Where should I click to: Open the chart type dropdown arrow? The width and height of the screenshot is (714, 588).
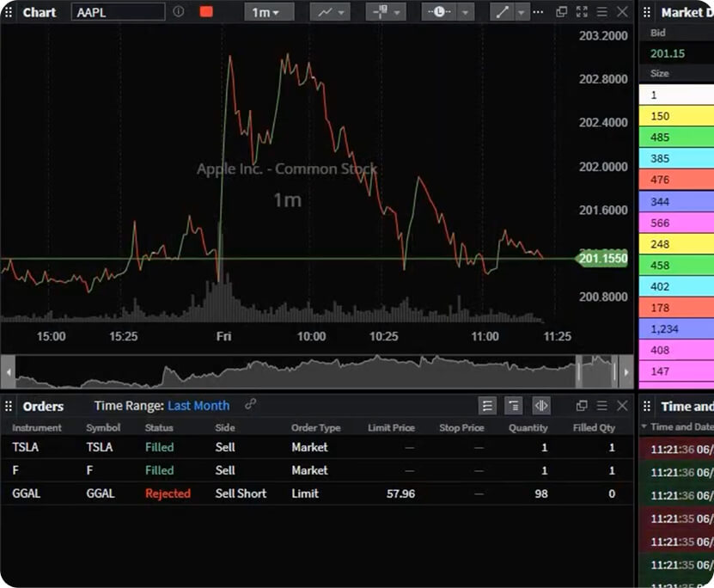click(342, 12)
